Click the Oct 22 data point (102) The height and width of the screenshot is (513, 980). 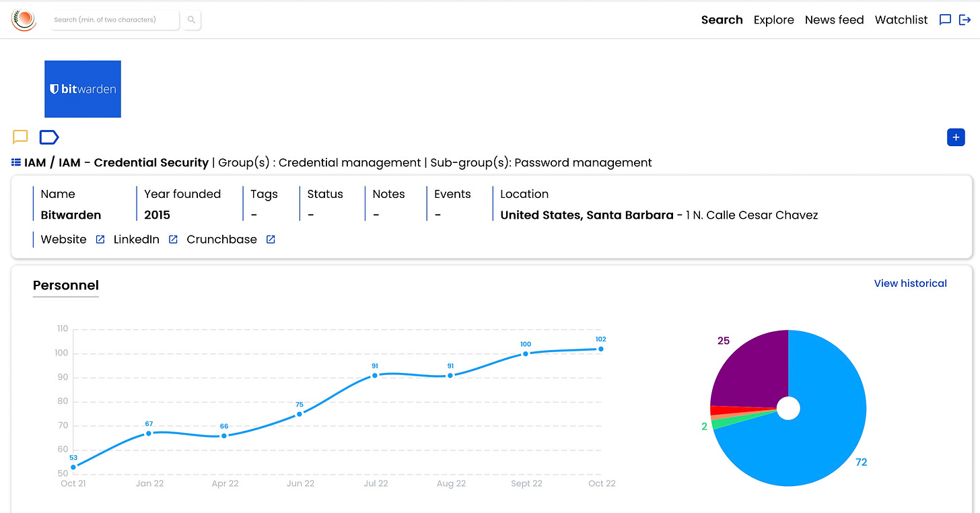tap(601, 349)
